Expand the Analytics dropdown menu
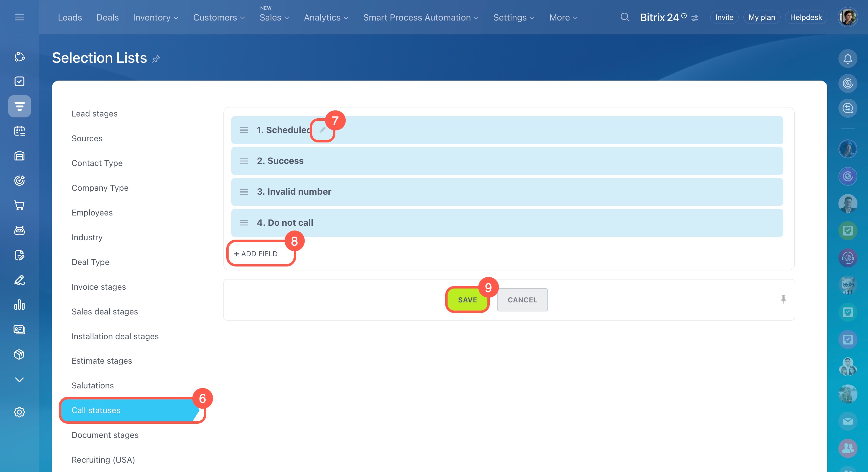Viewport: 868px width, 472px height. 326,18
